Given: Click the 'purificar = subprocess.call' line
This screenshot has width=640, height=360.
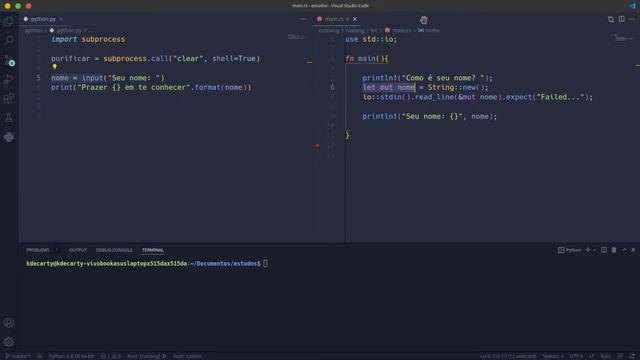Looking at the screenshot, I should point(156,58).
